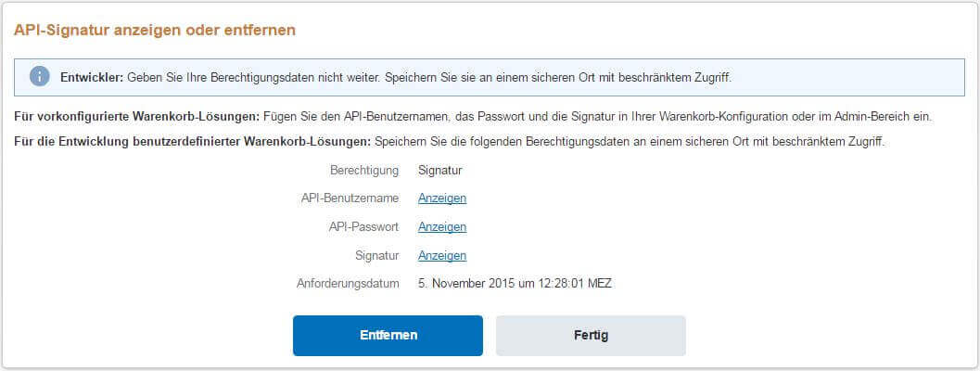Click the bold word Entwickler in banner
The image size is (980, 371).
click(93, 78)
